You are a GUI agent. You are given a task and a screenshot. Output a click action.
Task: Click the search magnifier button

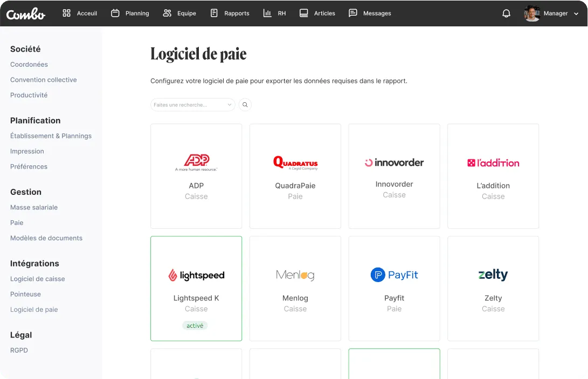pyautogui.click(x=245, y=105)
